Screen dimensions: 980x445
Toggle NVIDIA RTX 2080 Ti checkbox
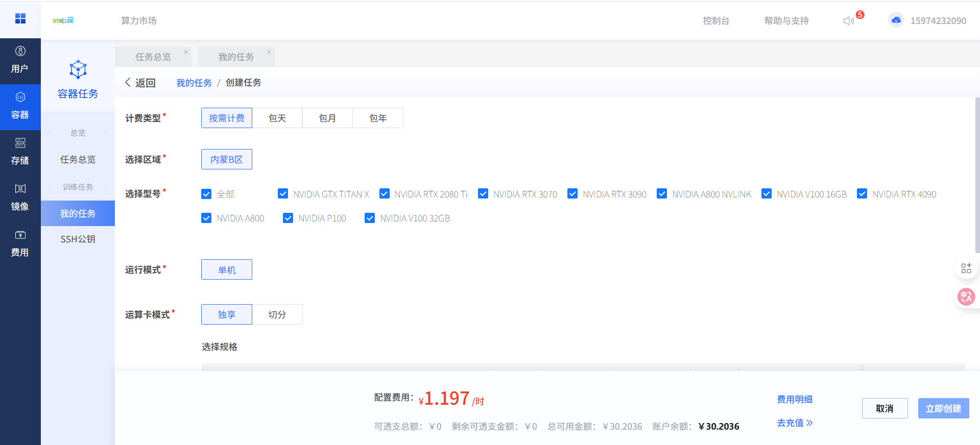pyautogui.click(x=385, y=194)
